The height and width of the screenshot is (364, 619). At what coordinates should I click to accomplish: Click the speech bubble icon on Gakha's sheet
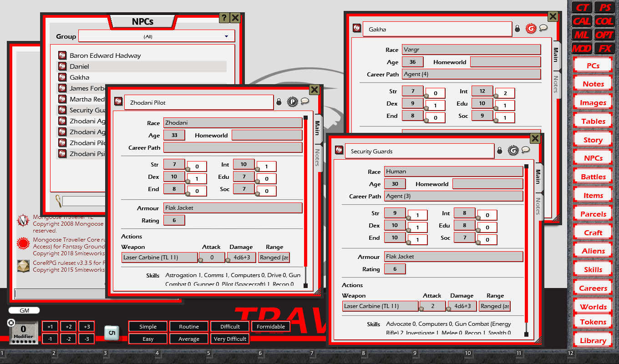pyautogui.click(x=543, y=28)
